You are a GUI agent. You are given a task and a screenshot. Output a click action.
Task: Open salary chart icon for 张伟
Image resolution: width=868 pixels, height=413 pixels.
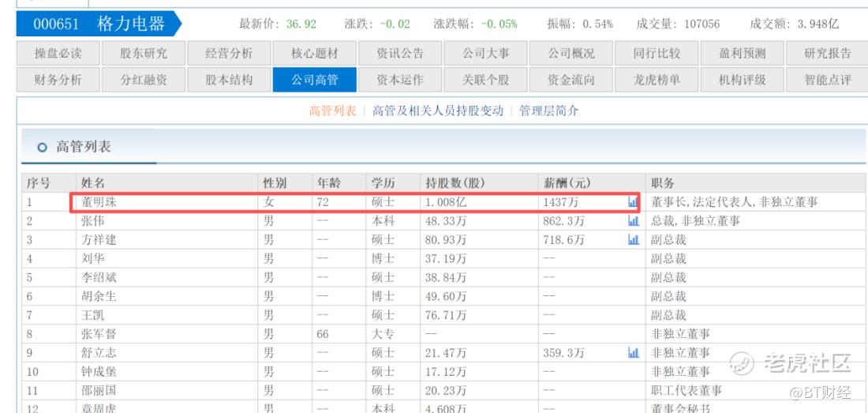pos(634,221)
